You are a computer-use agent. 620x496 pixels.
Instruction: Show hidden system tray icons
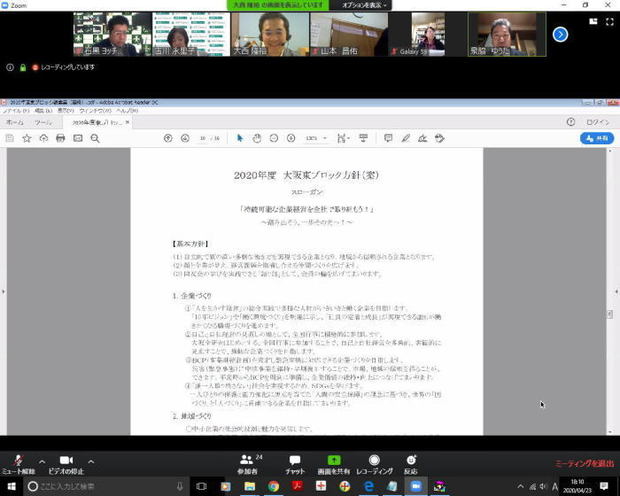pyautogui.click(x=521, y=487)
